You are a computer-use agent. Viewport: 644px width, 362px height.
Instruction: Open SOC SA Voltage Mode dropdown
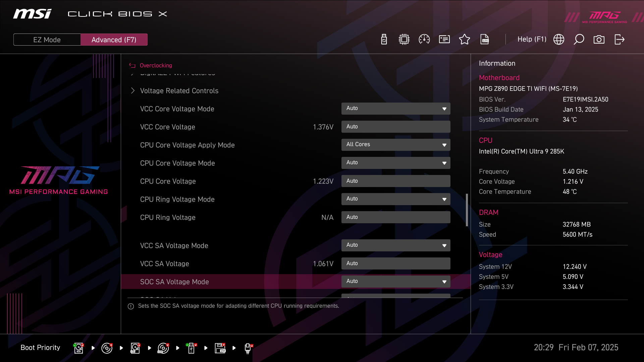pyautogui.click(x=396, y=282)
